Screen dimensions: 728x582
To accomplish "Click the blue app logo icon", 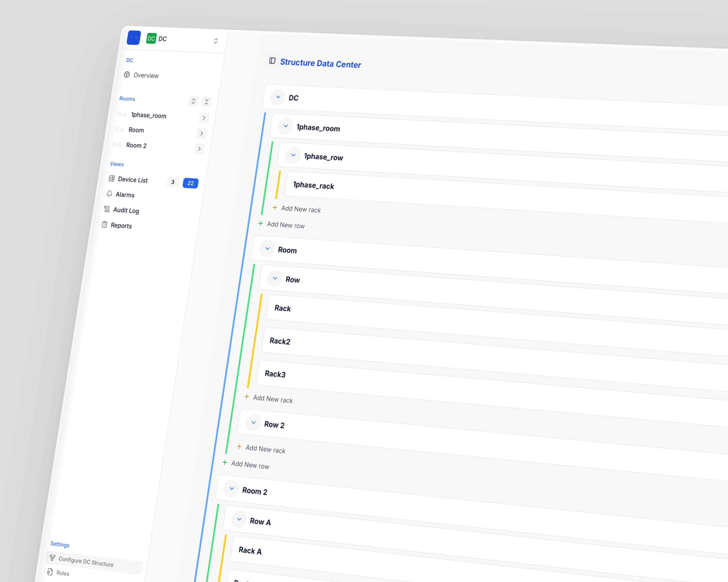I will click(x=134, y=38).
